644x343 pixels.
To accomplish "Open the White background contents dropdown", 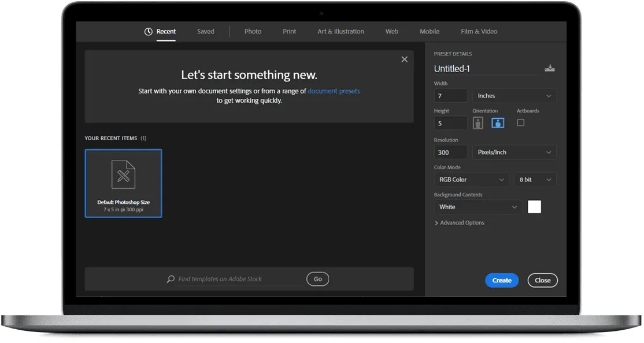I will pyautogui.click(x=478, y=207).
